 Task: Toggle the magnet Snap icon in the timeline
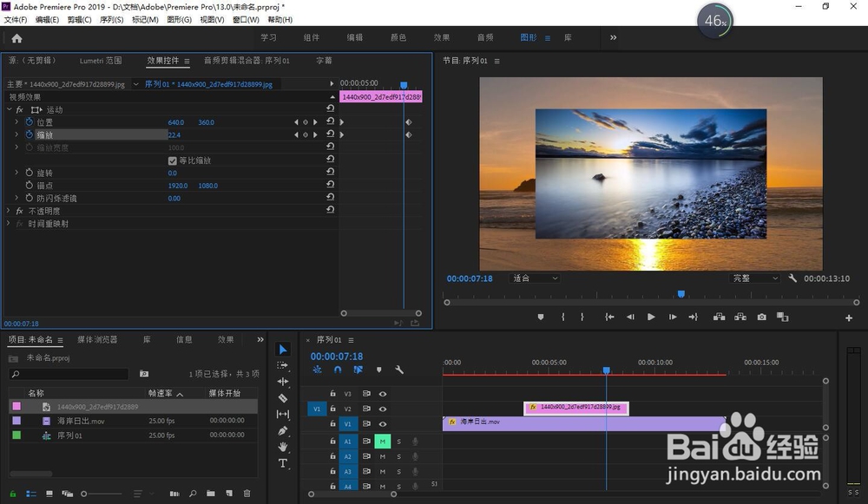point(338,370)
